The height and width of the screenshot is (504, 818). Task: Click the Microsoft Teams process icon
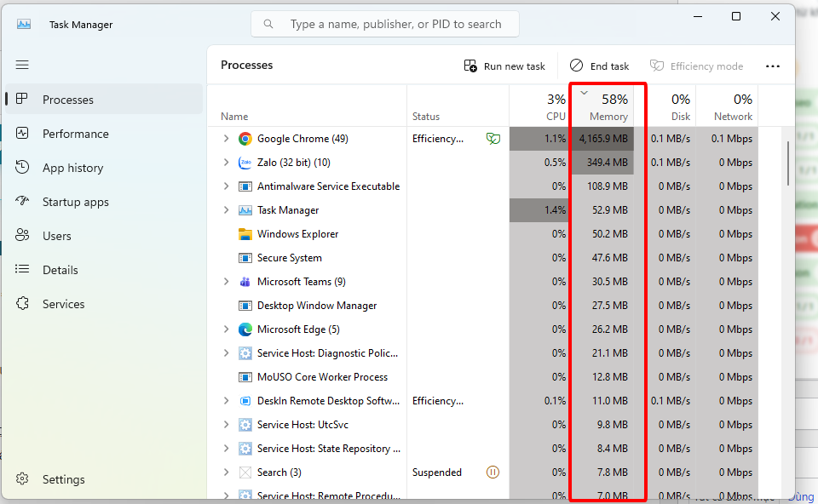pyautogui.click(x=245, y=282)
